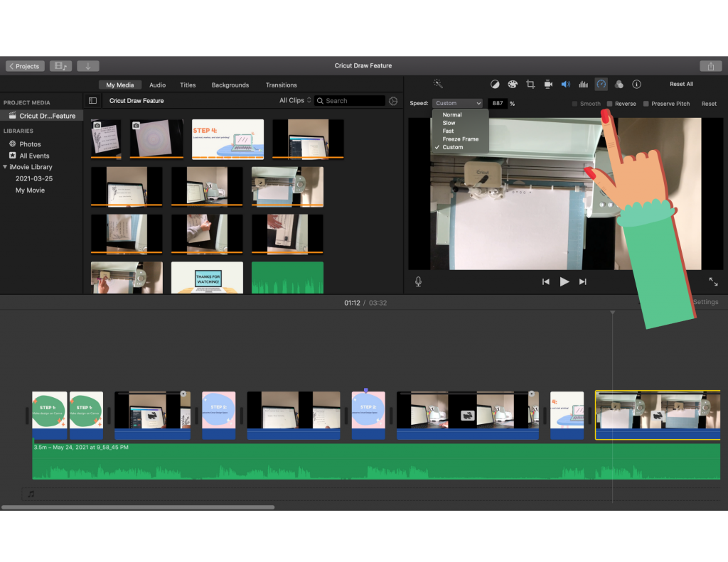This screenshot has height=562, width=728.
Task: Select the yellow-highlighted Cricut timeline clip
Action: pos(658,415)
